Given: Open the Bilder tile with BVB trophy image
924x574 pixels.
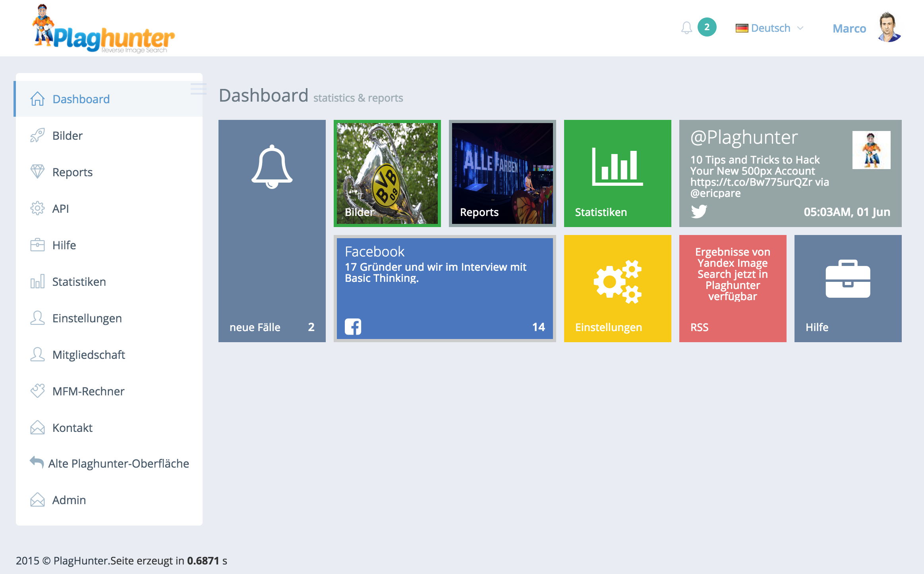Looking at the screenshot, I should point(387,173).
